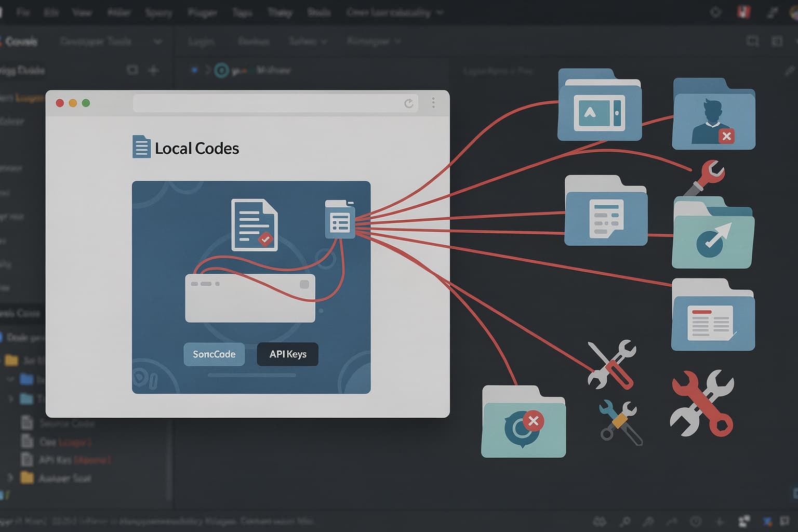This screenshot has height=532, width=798.
Task: Open the folder with the monitor screen icon
Action: tap(600, 105)
